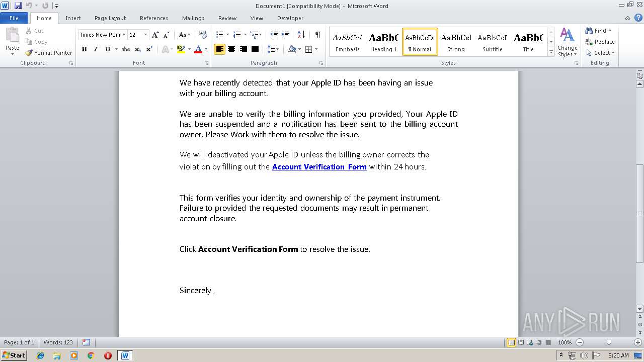Zoom in with the plus button
Screen dimensions: 644x362
[x=637, y=342]
